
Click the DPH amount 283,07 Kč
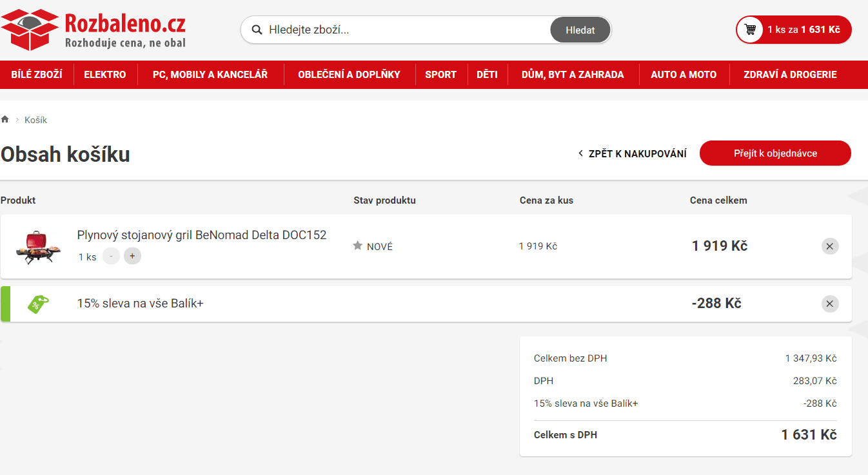coord(815,381)
